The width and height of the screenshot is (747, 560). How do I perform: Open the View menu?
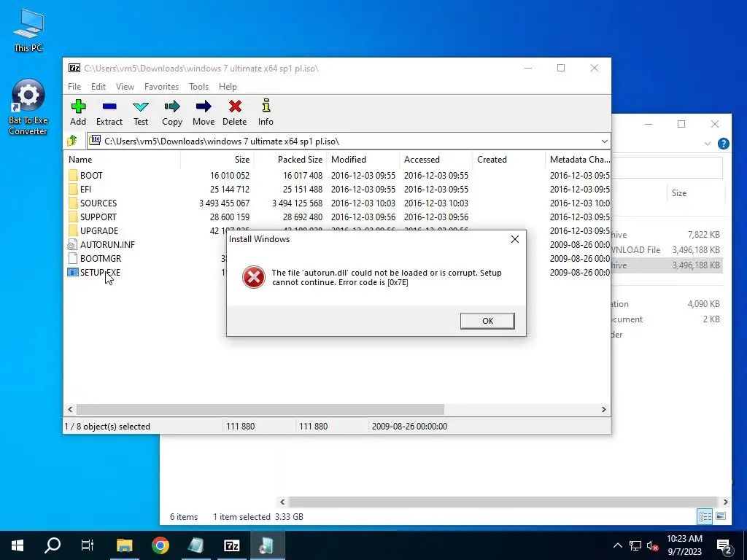[x=125, y=87]
